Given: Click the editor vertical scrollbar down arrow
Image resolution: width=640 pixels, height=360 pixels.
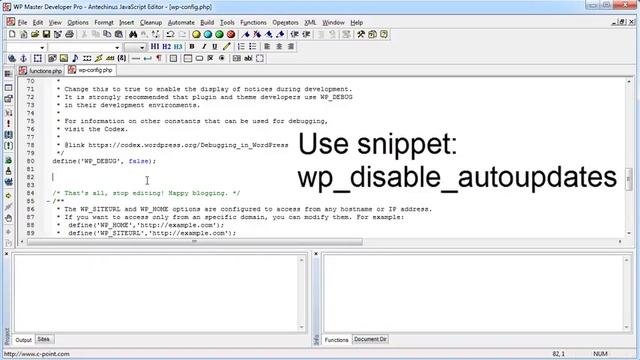Looking at the screenshot, I should (x=629, y=233).
